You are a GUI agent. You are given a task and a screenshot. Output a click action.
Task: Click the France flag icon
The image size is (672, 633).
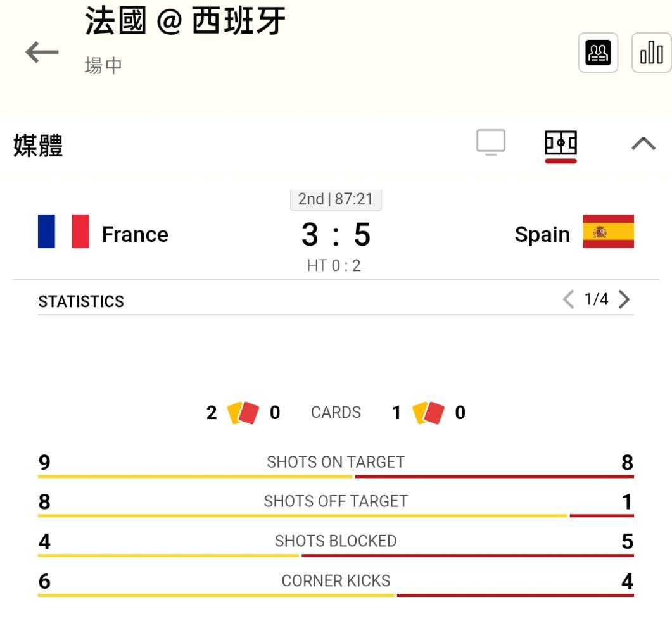(x=63, y=231)
